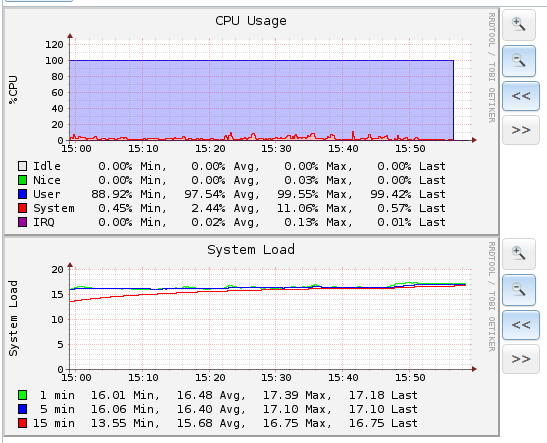The height and width of the screenshot is (443, 547).
Task: Click the green Nice legend swatch
Action: pos(22,180)
